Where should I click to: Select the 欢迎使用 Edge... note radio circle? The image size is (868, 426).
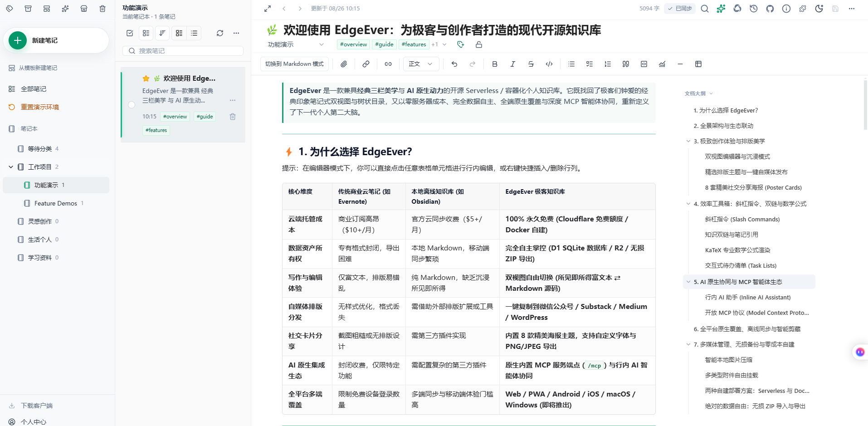[x=132, y=105]
